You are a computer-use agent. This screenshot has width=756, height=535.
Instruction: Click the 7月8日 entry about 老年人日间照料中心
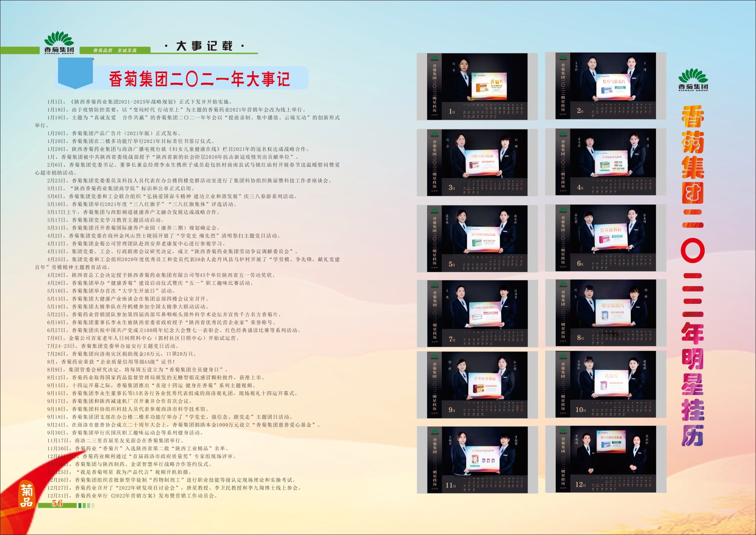coord(144,338)
